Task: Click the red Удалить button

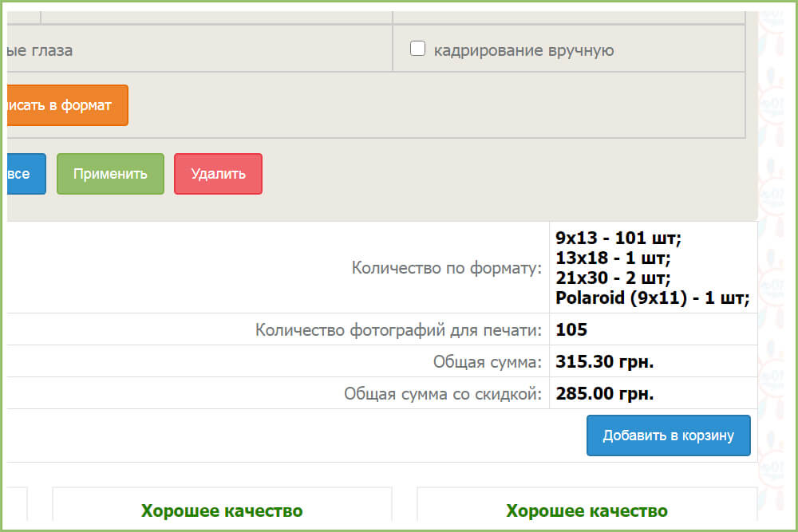Action: coord(218,174)
